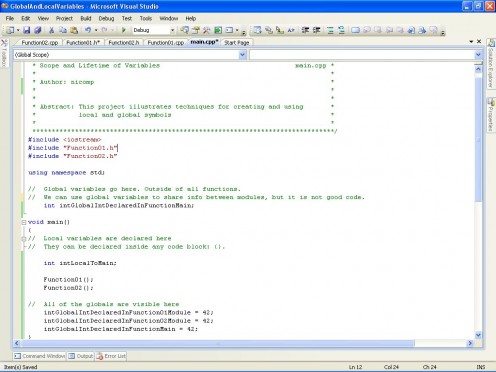
Task: Click the Other Windows toolbar icon
Action: [229, 30]
